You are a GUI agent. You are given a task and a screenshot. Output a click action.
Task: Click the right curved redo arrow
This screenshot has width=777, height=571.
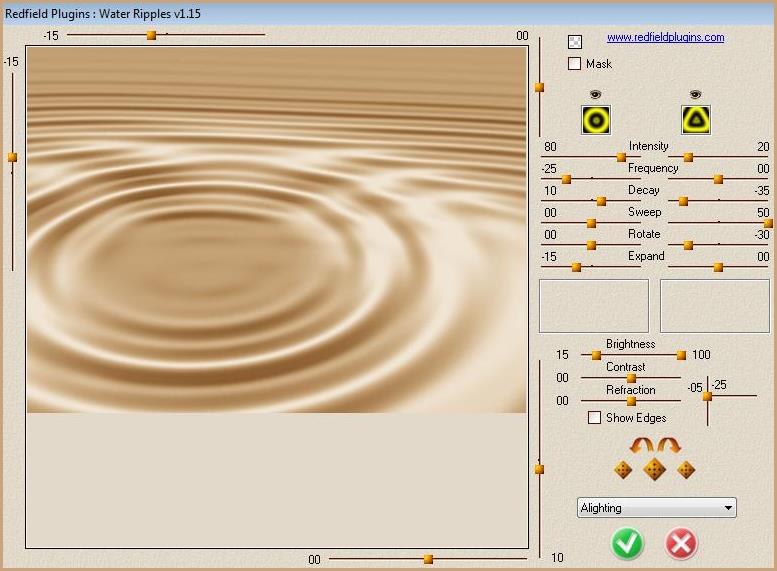tap(668, 445)
